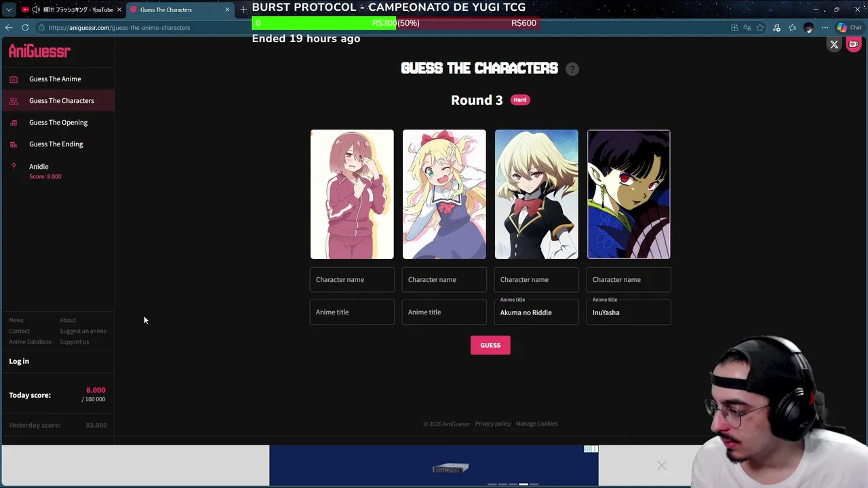Open Suggest an anime link
This screenshot has width=868, height=488.
(83, 331)
